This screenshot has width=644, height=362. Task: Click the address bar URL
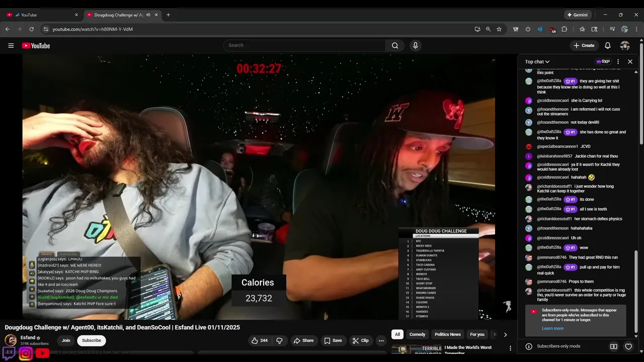93,29
